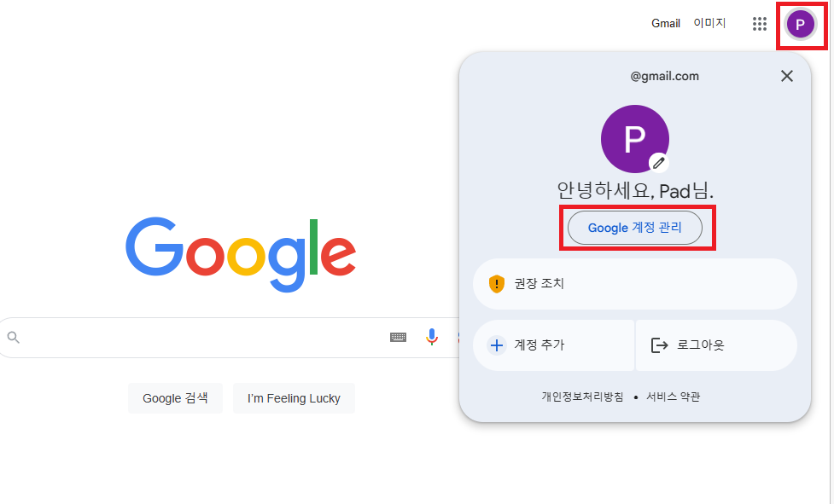Click the Google 검색 button

pos(175,398)
